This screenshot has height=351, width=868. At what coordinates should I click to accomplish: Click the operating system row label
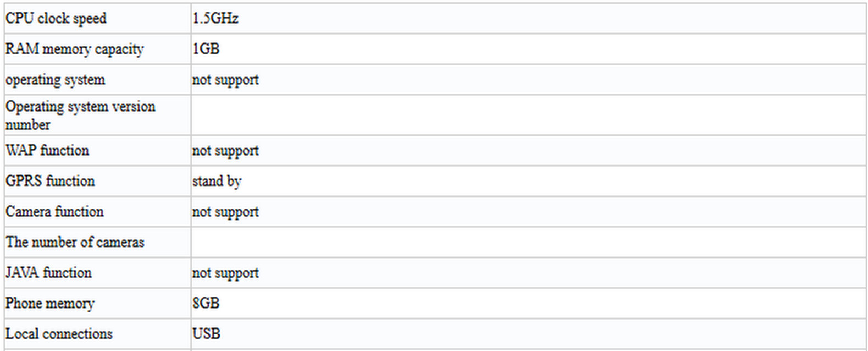(55, 80)
